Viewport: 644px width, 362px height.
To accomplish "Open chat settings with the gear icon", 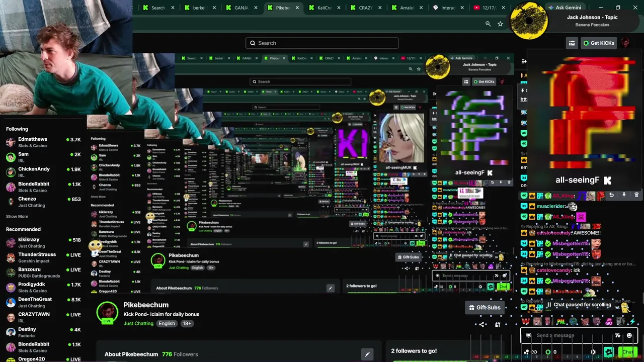I will click(593, 352).
